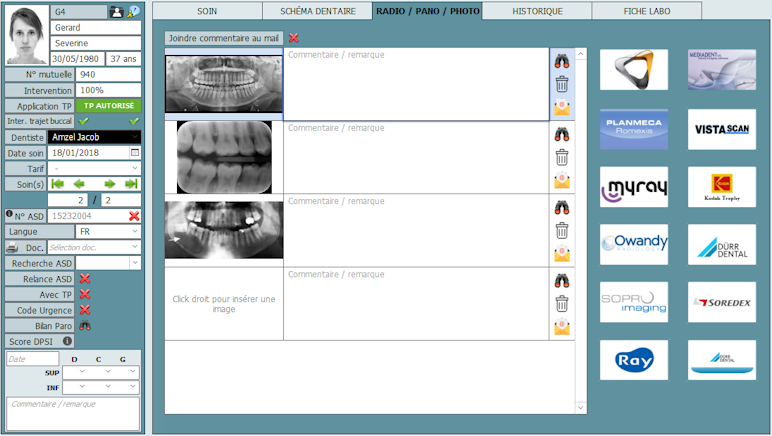Screen dimensions: 772x436
Task: Click the TP AUTORISÉ green button
Action: coord(109,106)
